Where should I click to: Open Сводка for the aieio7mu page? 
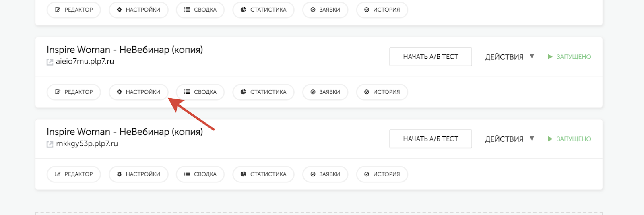pyautogui.click(x=200, y=92)
